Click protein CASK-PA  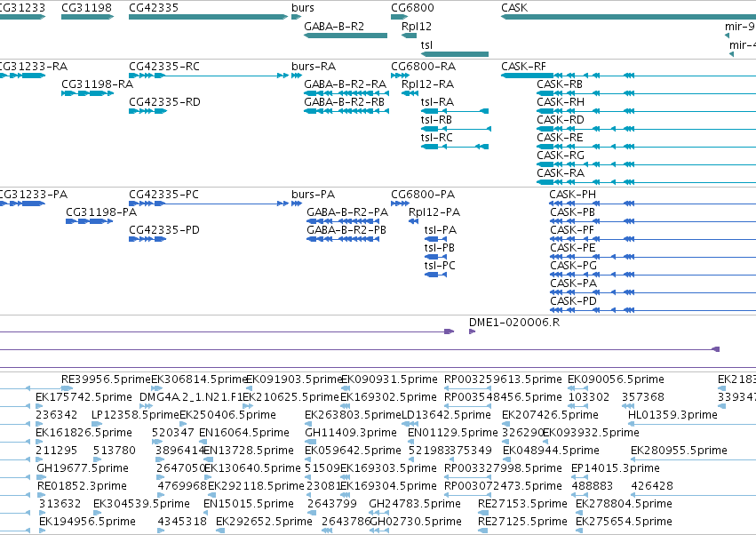coord(653,292)
